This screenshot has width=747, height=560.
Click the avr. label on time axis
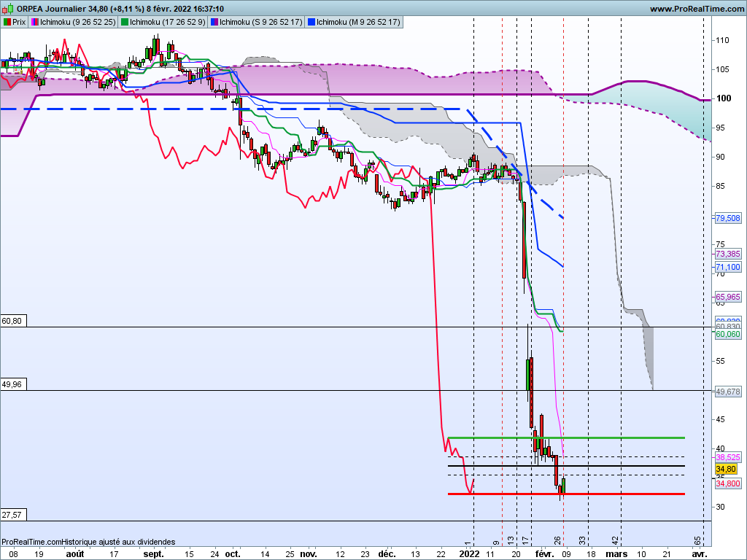pyautogui.click(x=699, y=554)
